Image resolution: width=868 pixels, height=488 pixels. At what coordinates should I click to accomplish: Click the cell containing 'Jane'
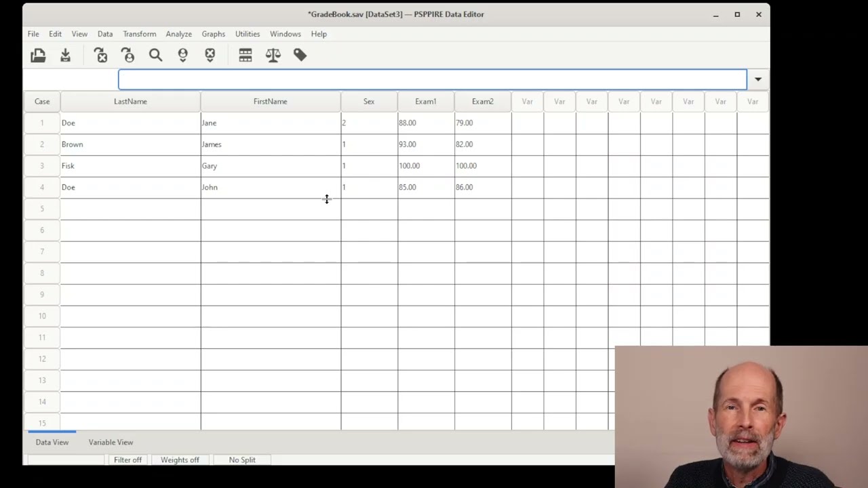[271, 123]
